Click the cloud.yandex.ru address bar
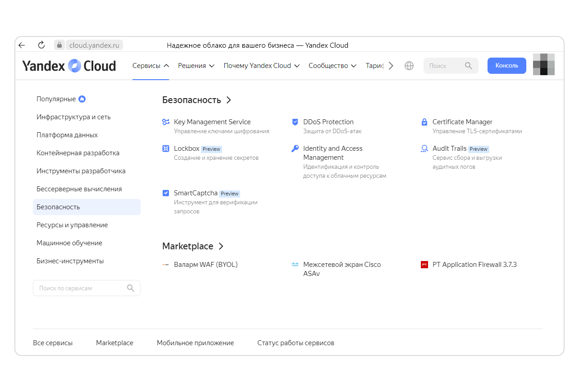The image size is (579, 392). pos(94,45)
